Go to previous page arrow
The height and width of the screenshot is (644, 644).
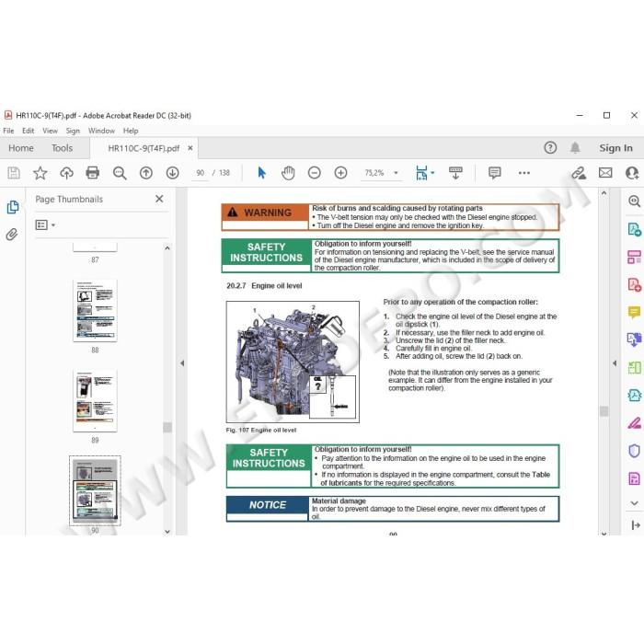click(x=145, y=173)
